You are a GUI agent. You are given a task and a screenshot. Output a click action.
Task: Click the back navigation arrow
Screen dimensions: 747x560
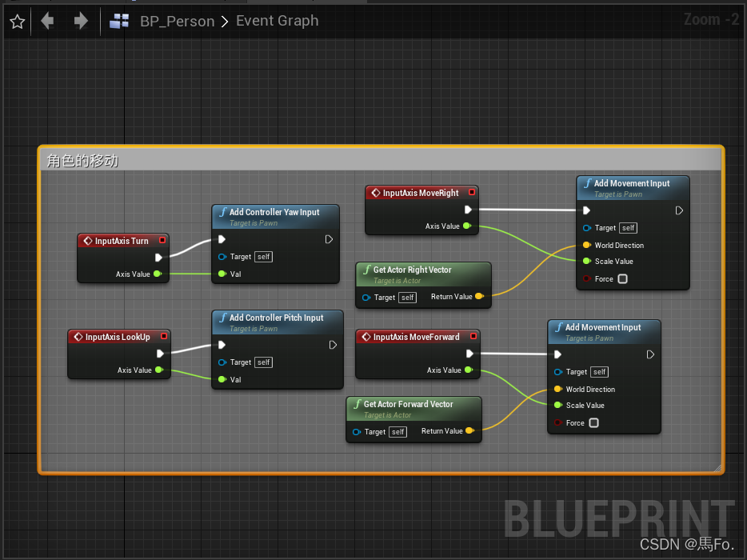tap(46, 21)
